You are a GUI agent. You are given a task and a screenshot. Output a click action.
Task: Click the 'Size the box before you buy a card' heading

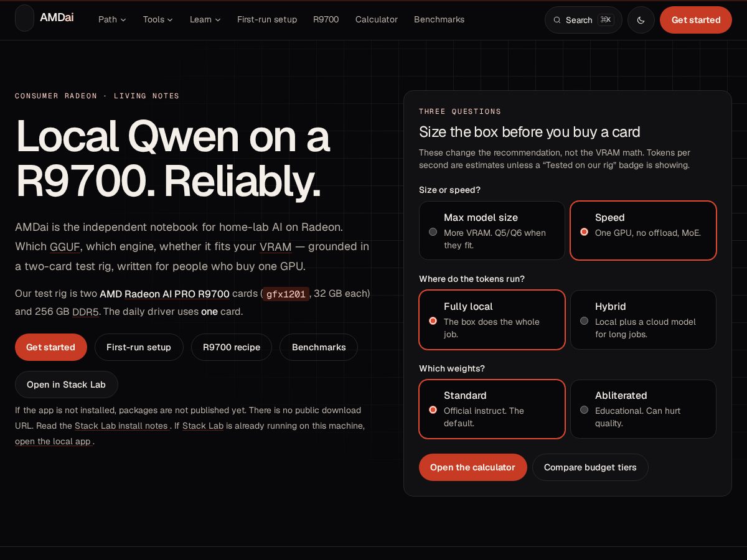coord(530,132)
